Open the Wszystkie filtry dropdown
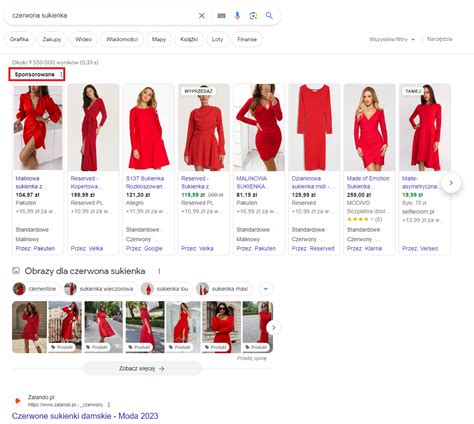The height and width of the screenshot is (424, 474). 392,39
